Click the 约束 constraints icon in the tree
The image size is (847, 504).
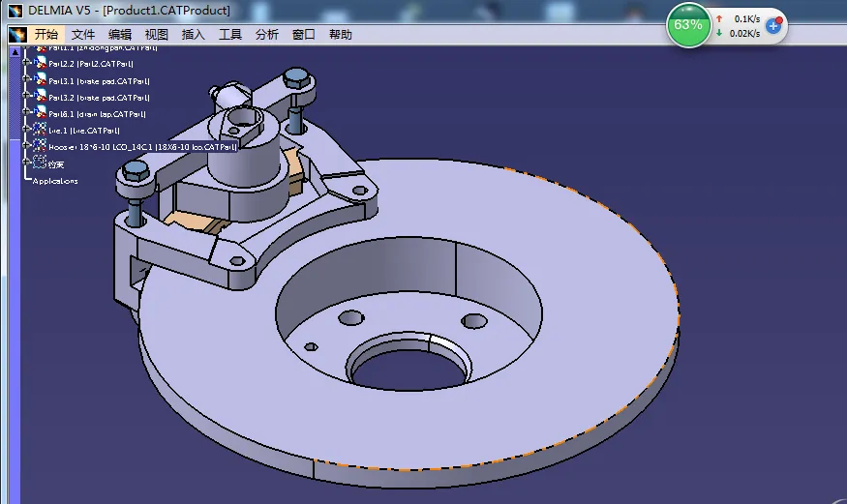pyautogui.click(x=40, y=163)
